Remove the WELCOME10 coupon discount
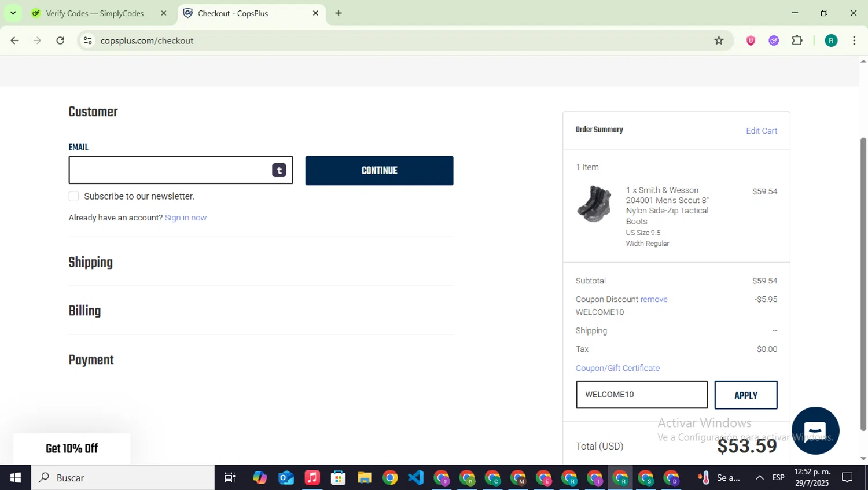This screenshot has width=868, height=490. [654, 299]
